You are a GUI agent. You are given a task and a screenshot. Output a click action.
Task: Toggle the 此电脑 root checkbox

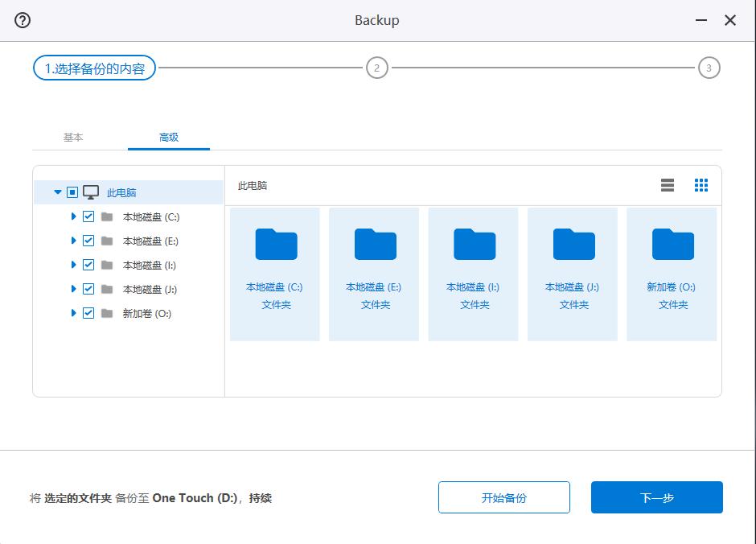pyautogui.click(x=72, y=192)
